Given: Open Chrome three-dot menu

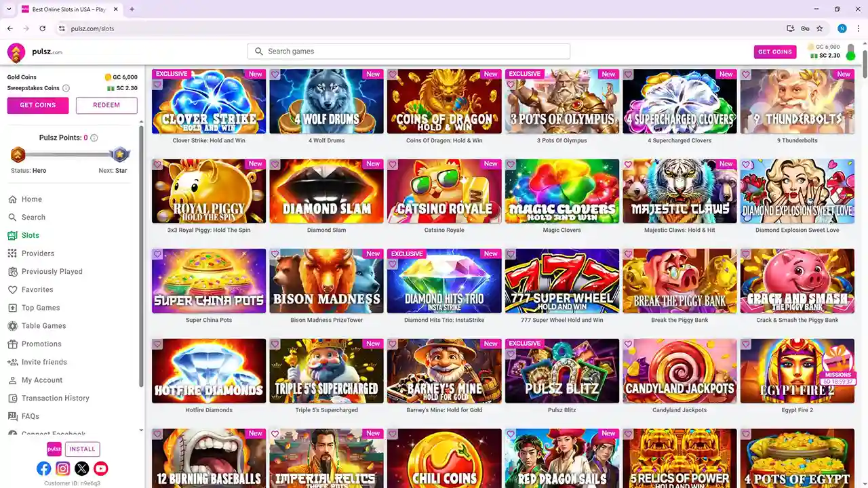Looking at the screenshot, I should coord(859,28).
